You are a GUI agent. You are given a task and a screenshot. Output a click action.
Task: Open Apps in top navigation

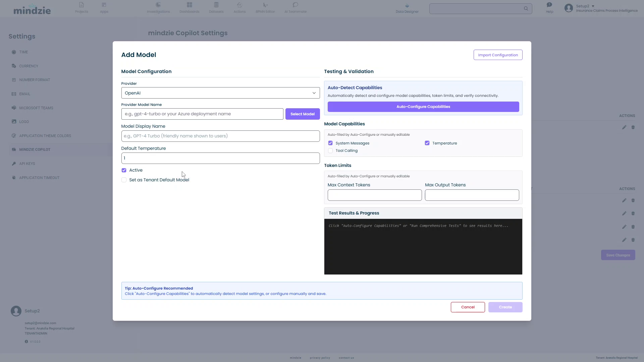(104, 8)
